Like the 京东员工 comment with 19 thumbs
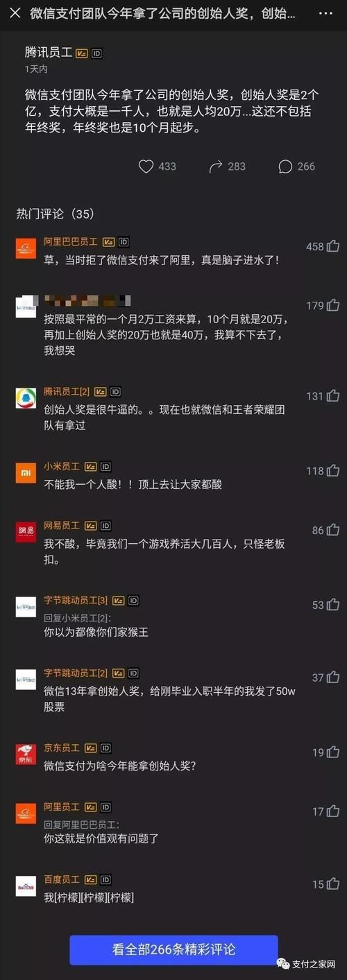Image resolution: width=347 pixels, height=980 pixels. point(333,752)
